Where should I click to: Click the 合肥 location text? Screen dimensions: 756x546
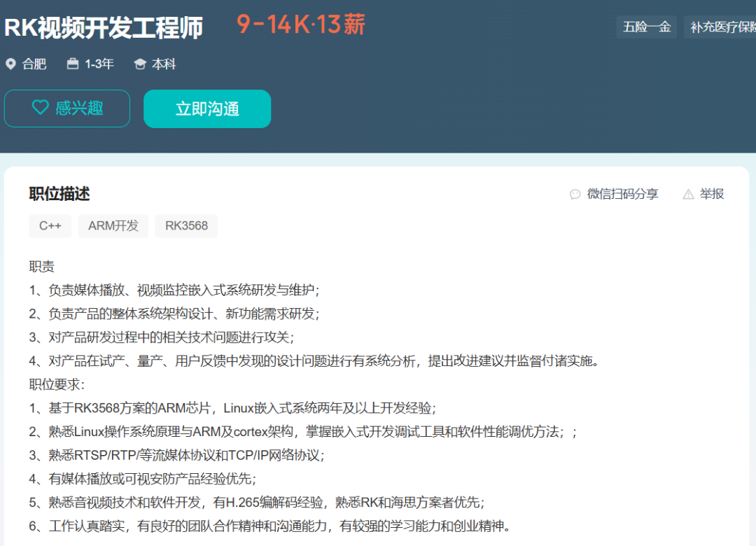(x=34, y=64)
